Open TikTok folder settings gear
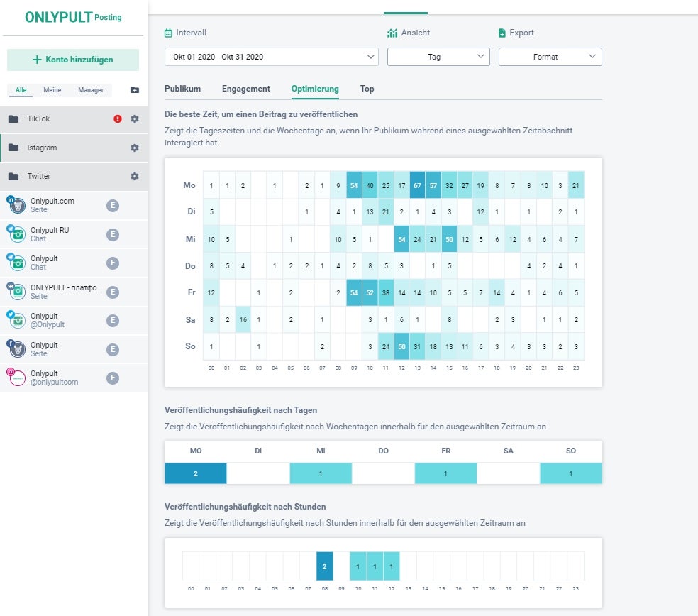Screen dimensions: 698x616 tap(135, 119)
